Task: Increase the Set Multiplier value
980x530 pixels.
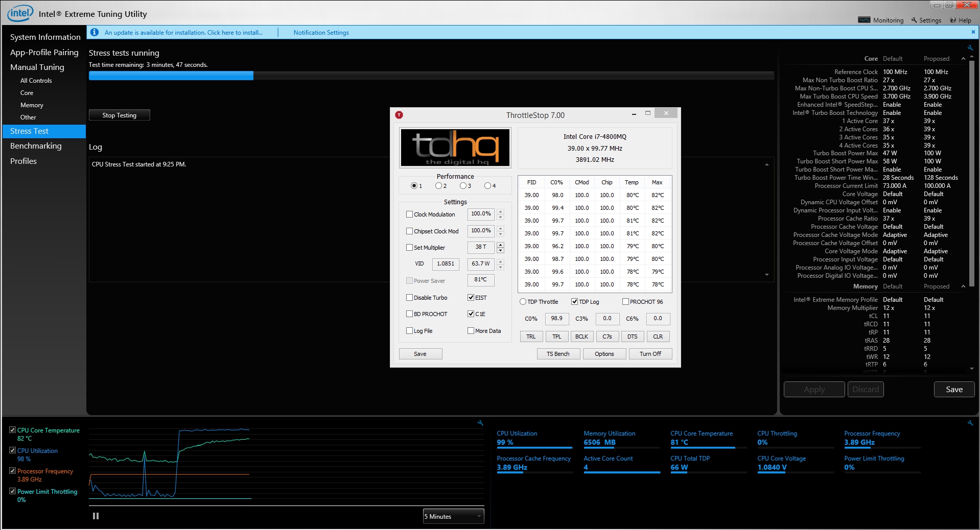Action: pyautogui.click(x=501, y=245)
